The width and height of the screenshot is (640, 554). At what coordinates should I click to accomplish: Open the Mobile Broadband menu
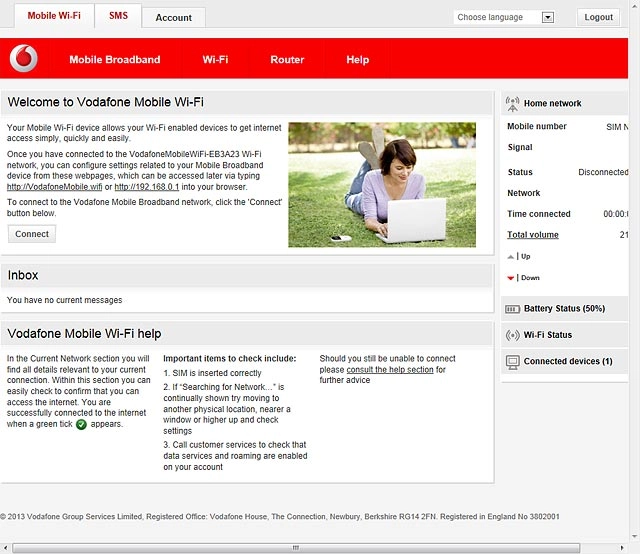[115, 60]
